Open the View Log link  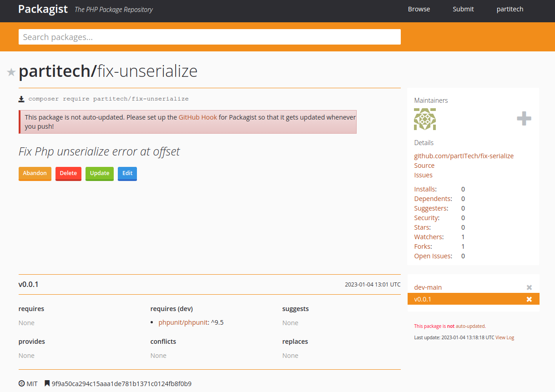(x=505, y=337)
